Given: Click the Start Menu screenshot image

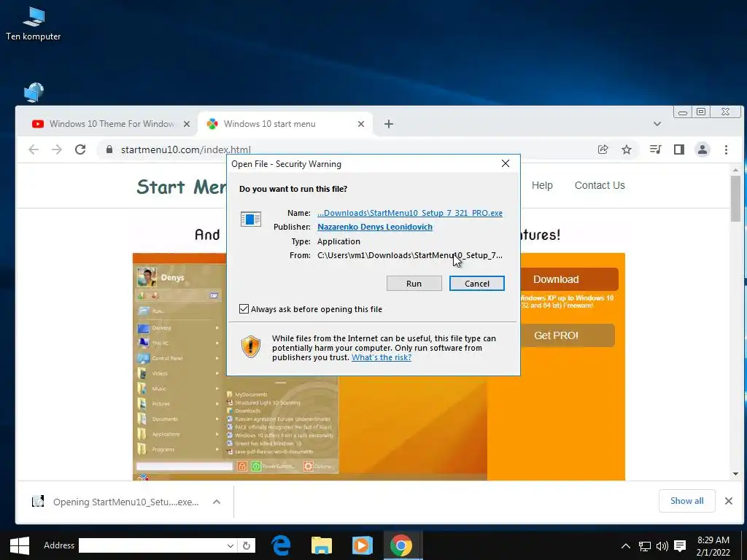Looking at the screenshot, I should [x=309, y=367].
